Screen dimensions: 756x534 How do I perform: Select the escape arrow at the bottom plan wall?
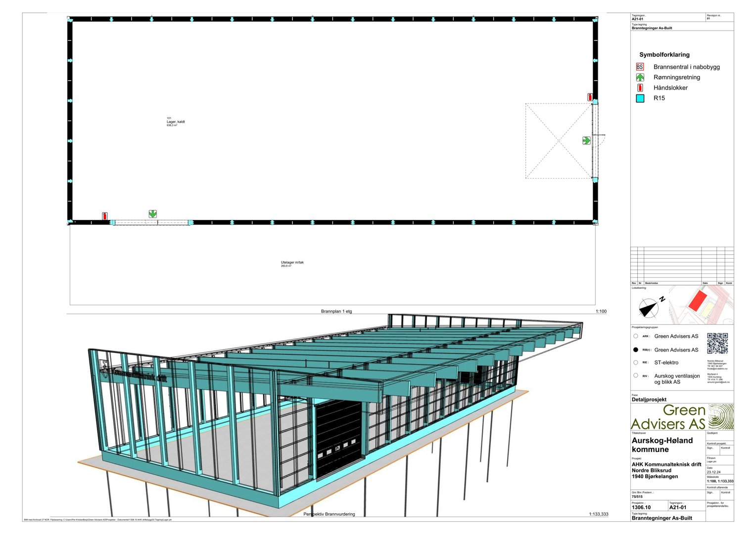(x=152, y=215)
